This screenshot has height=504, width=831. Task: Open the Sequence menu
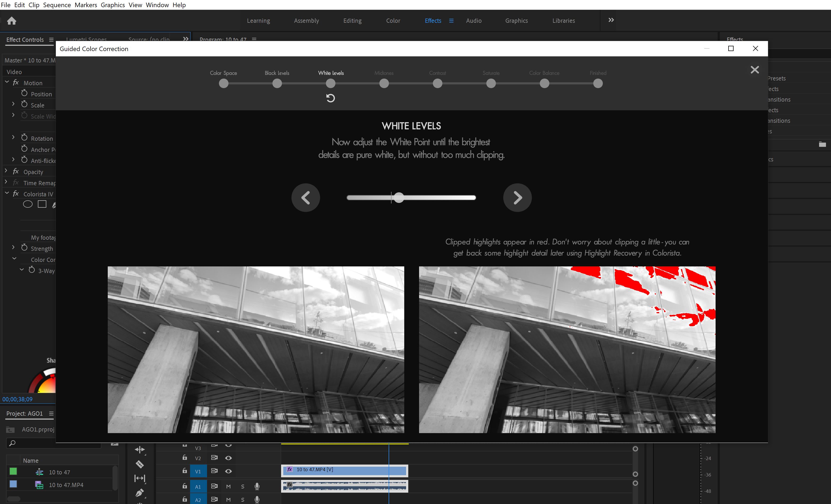[57, 5]
